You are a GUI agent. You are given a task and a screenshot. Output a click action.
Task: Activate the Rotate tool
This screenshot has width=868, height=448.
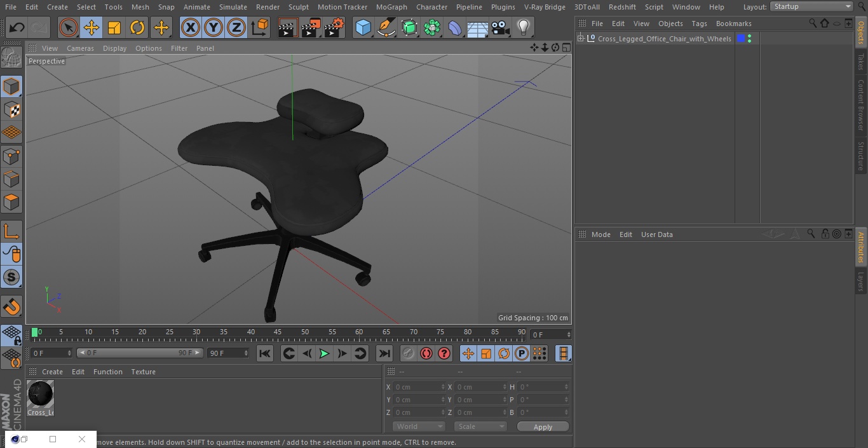click(137, 27)
